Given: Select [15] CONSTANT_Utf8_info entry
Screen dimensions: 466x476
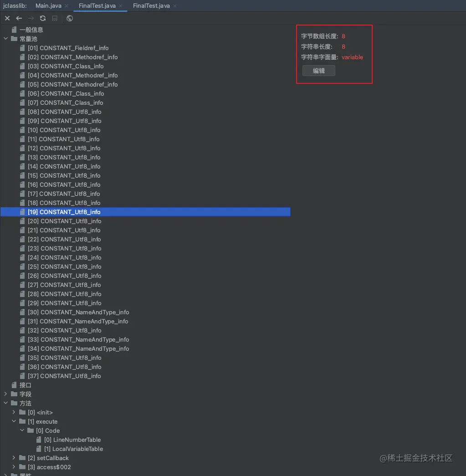Looking at the screenshot, I should coord(64,175).
